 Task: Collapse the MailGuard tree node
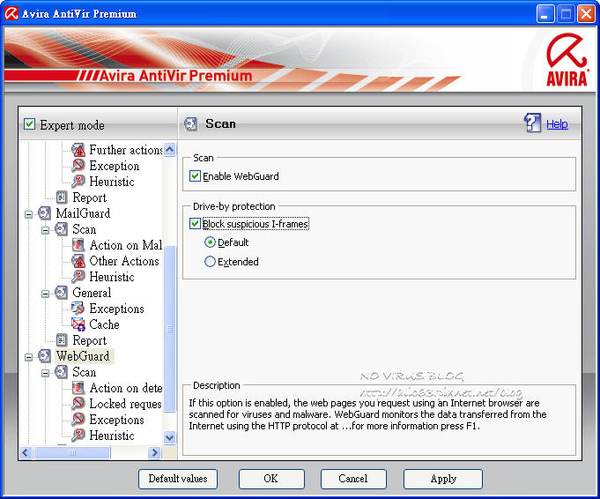[x=29, y=214]
